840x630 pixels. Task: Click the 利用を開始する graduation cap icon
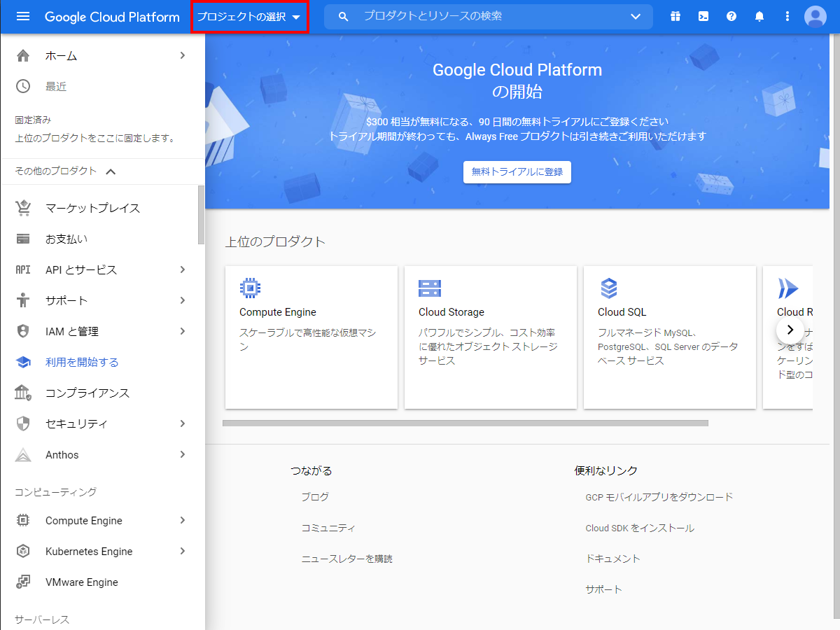pyautogui.click(x=23, y=362)
